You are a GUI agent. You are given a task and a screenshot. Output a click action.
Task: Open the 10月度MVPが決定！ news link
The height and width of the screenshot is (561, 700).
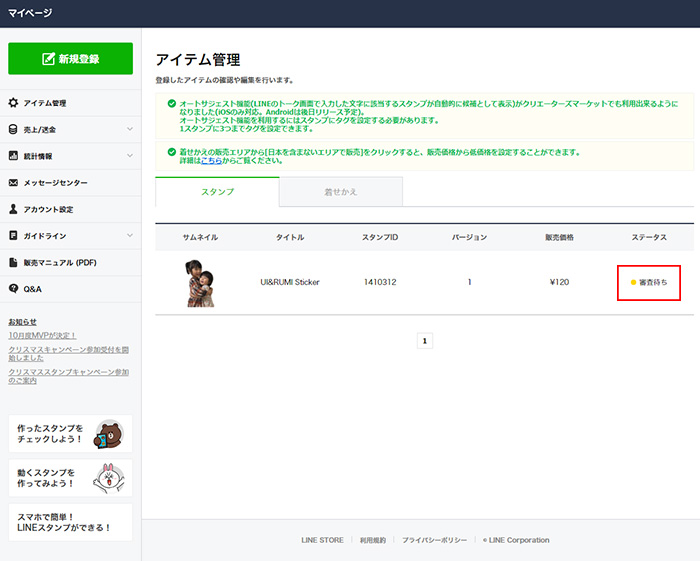point(42,335)
